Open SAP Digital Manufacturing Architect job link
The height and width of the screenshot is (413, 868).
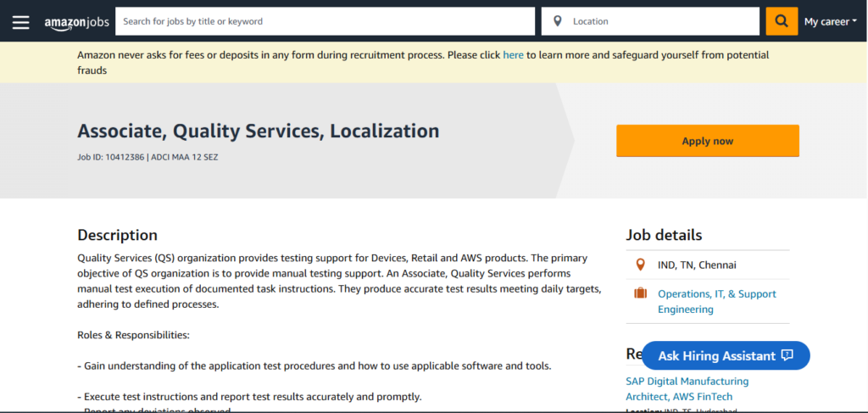tap(687, 388)
